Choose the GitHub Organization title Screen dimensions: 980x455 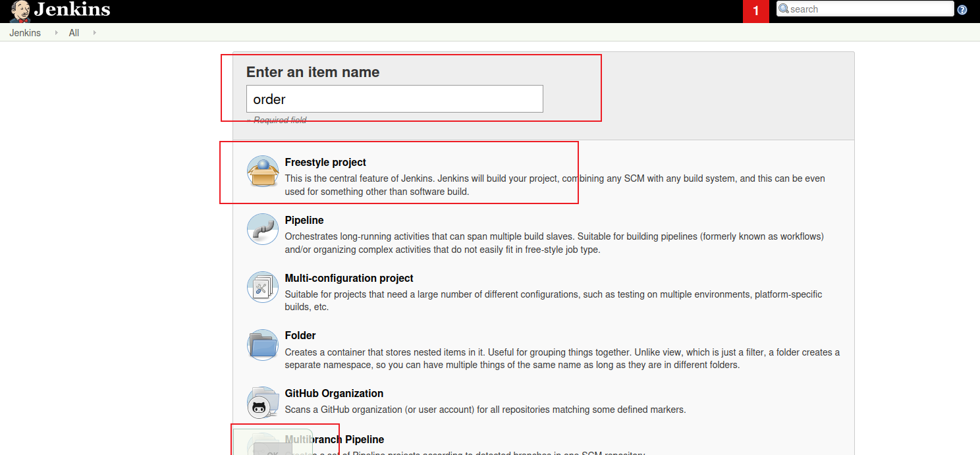pyautogui.click(x=334, y=394)
